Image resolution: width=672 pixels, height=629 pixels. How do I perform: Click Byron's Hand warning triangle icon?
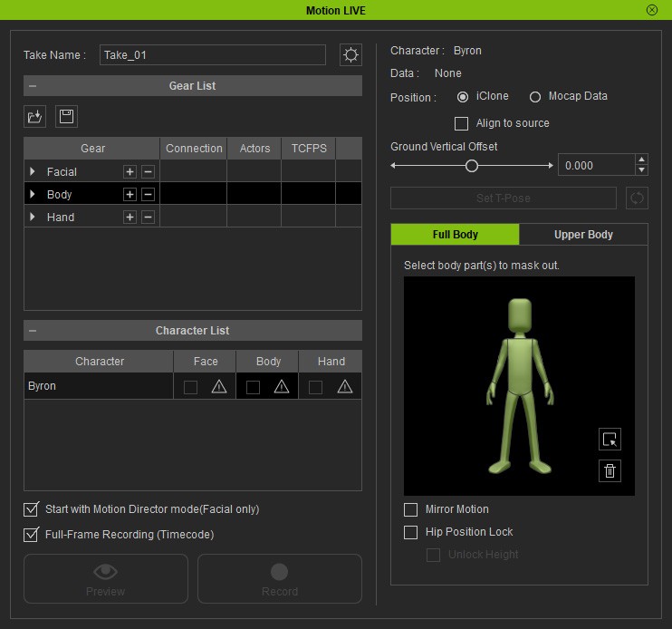click(344, 387)
